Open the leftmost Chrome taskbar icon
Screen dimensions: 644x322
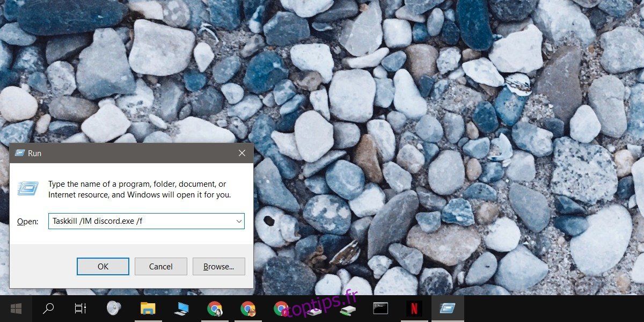click(215, 309)
